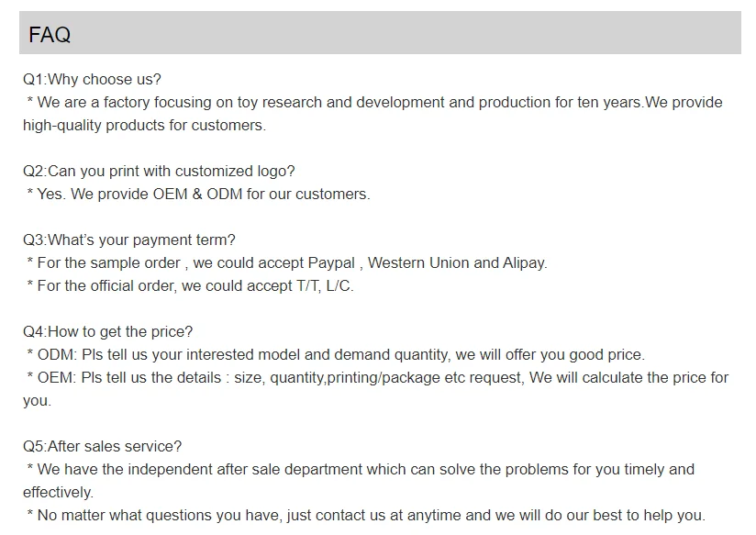Click the Q3 payment term question
The width and height of the screenshot is (756, 535).
click(129, 240)
